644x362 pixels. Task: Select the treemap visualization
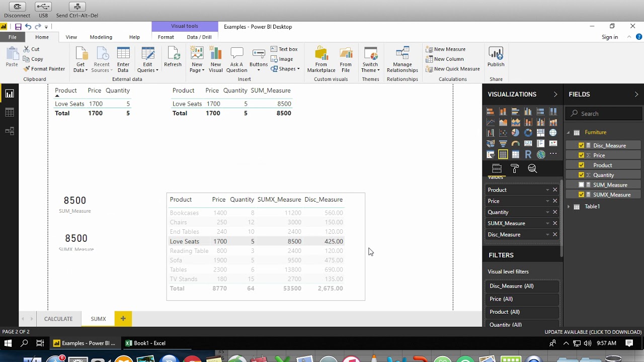click(x=541, y=133)
